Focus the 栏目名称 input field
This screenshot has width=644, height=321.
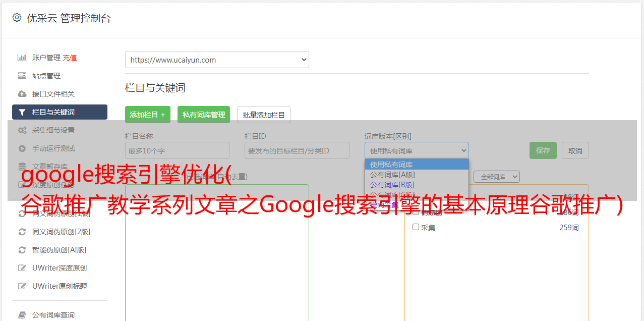point(177,150)
